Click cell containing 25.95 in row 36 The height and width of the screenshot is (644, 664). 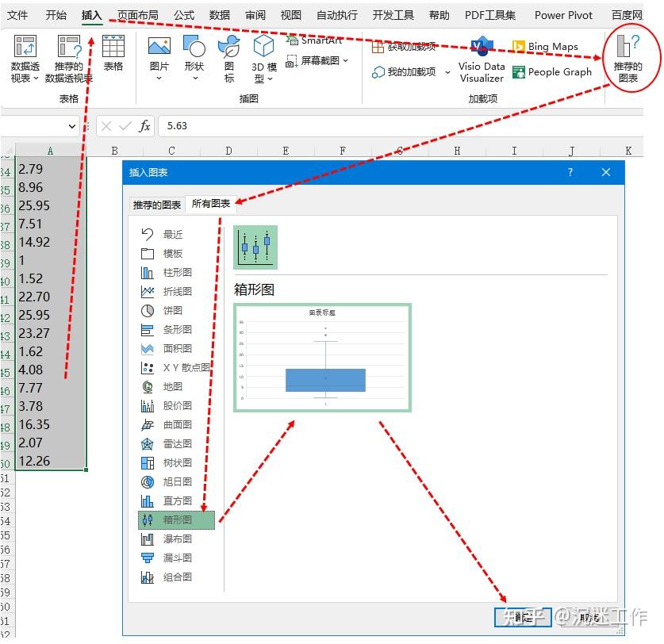(x=51, y=205)
